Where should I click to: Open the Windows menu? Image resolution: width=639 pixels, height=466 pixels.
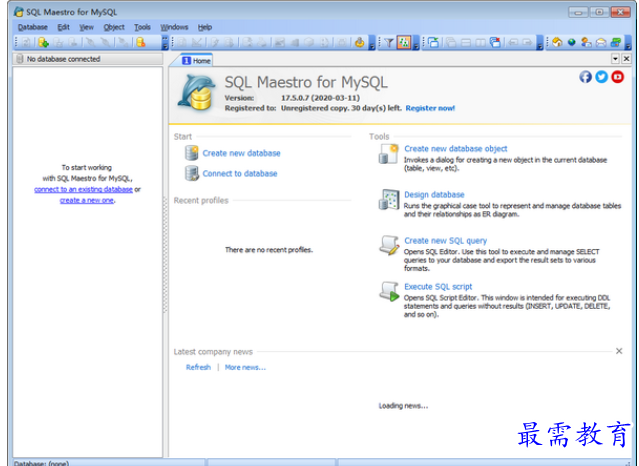174,27
